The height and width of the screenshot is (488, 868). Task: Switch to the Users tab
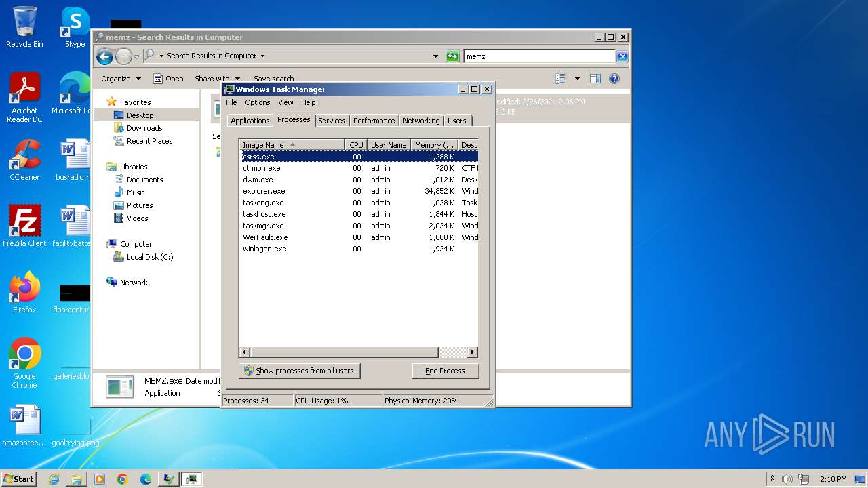[x=457, y=121]
